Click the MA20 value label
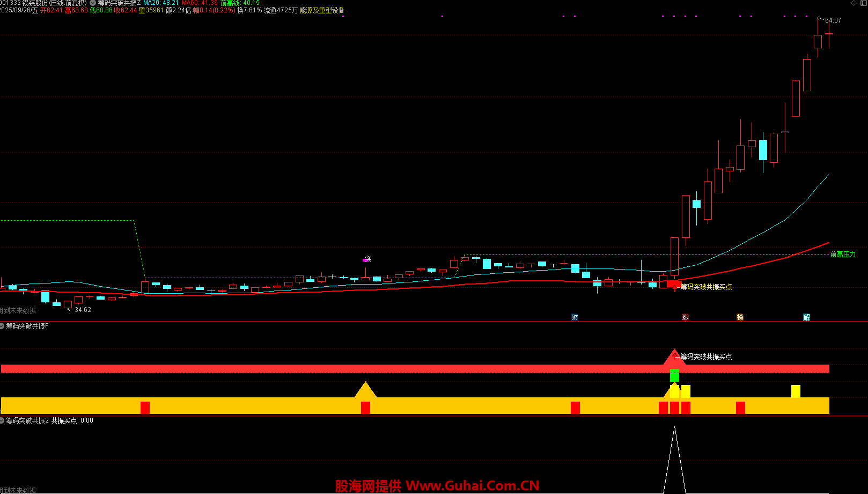The image size is (868, 494). click(x=161, y=3)
